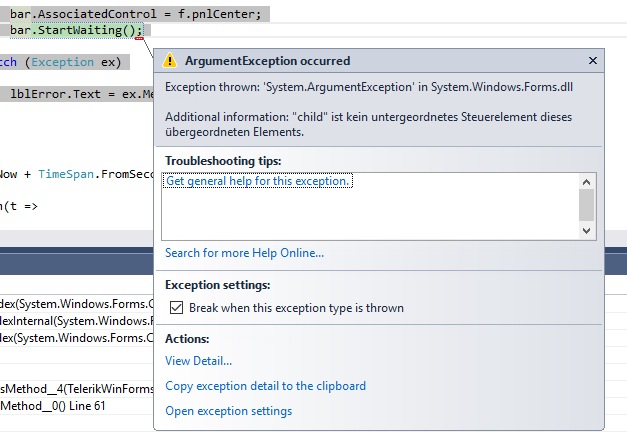Select call stack row containing 'TelerikWinForms'
Screen dimensions: 627x441
(75, 388)
